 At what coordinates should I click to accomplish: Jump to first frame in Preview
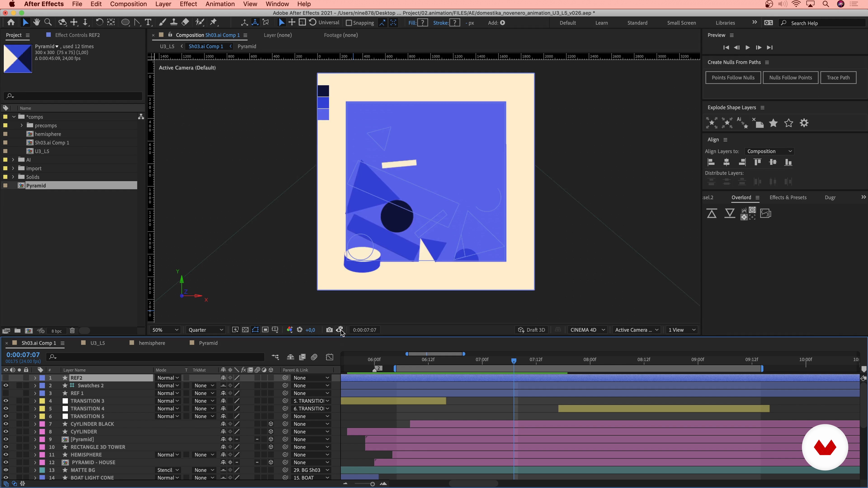tap(726, 47)
